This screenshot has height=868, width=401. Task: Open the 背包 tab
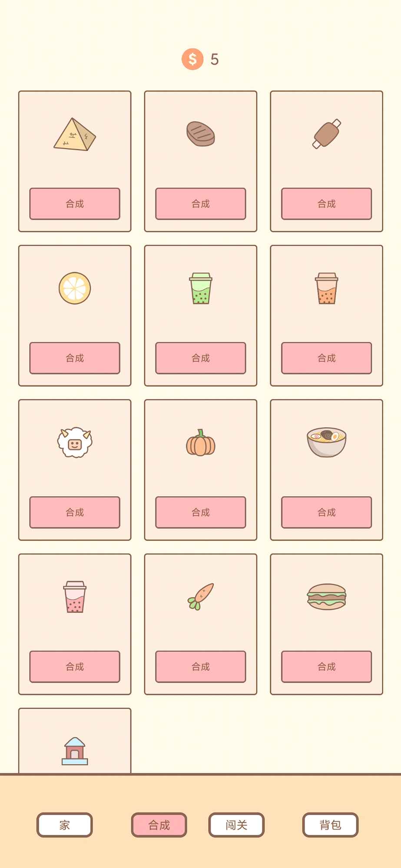pos(330,825)
